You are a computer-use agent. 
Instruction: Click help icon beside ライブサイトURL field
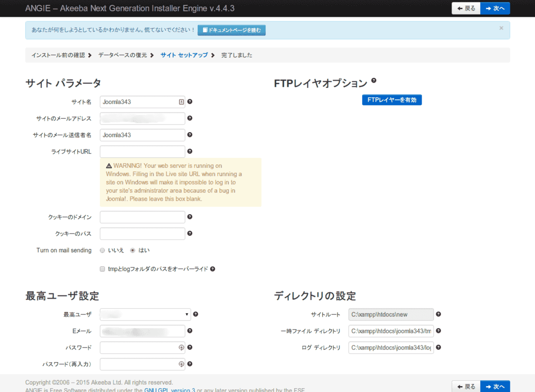[x=190, y=152]
